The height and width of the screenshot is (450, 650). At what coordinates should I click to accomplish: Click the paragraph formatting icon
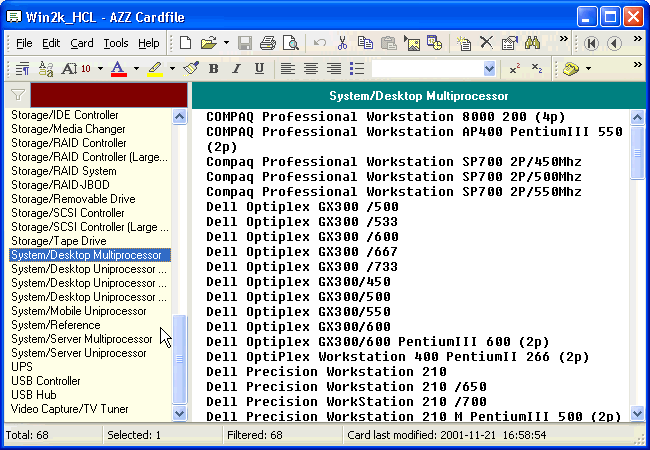22,69
